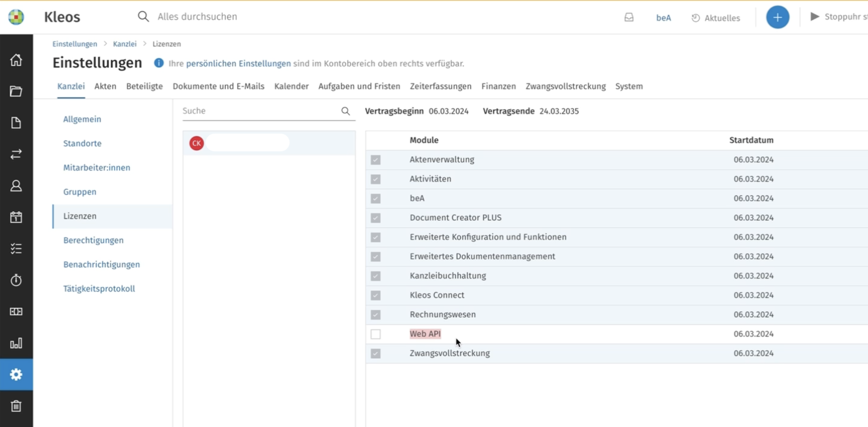Open the beA link in header
This screenshot has width=868, height=427.
663,18
